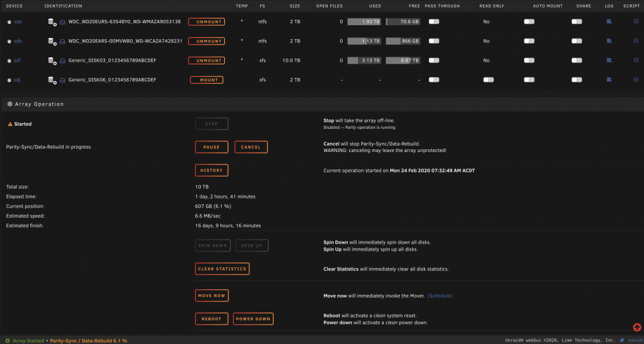The height and width of the screenshot is (344, 644).
Task: Toggle Pass Through for sdj
Action: coord(434,79)
